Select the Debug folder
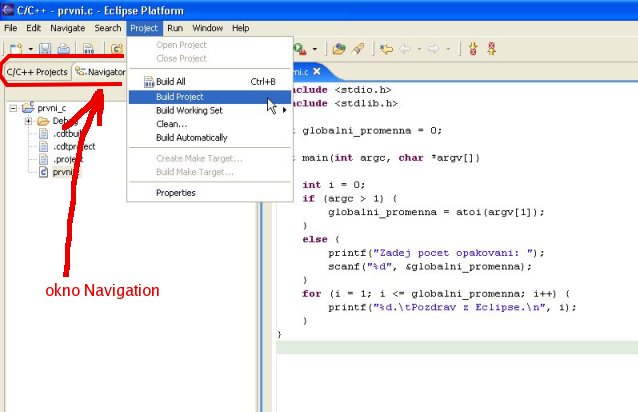 tap(66, 121)
